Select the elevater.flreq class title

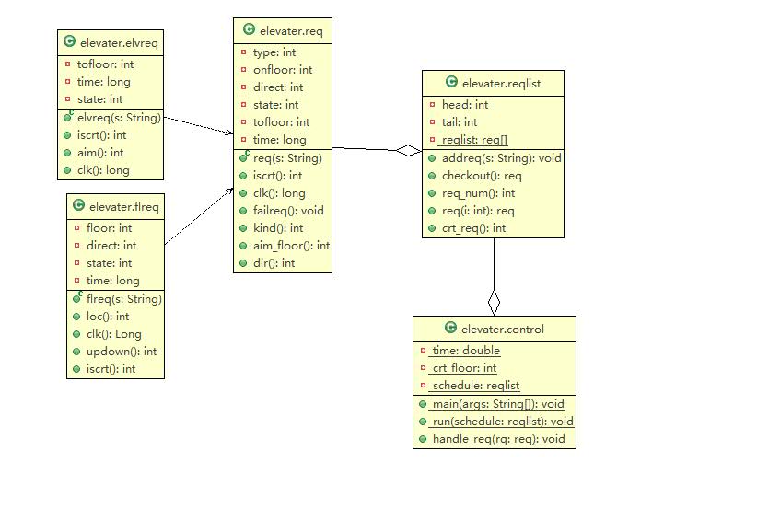click(x=124, y=207)
